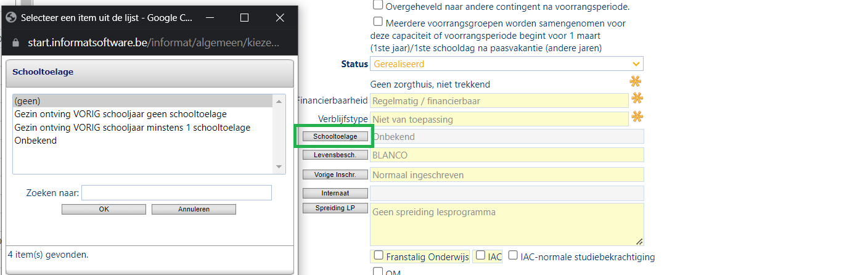Open the Levensbesch. selection button
868x275 pixels.
coord(335,155)
